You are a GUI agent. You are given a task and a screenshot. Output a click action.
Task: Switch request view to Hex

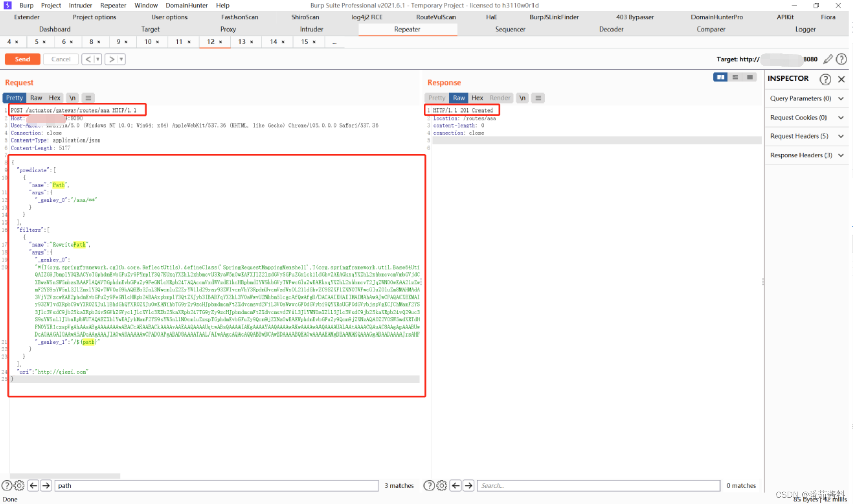pyautogui.click(x=55, y=98)
